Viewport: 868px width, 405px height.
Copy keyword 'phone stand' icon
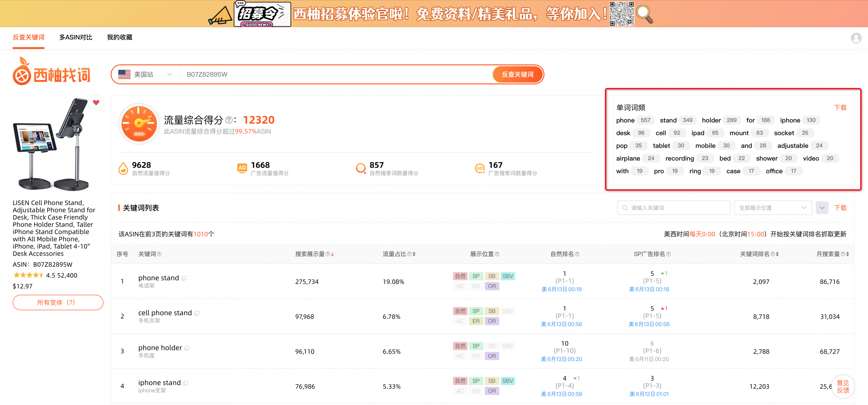pos(184,278)
